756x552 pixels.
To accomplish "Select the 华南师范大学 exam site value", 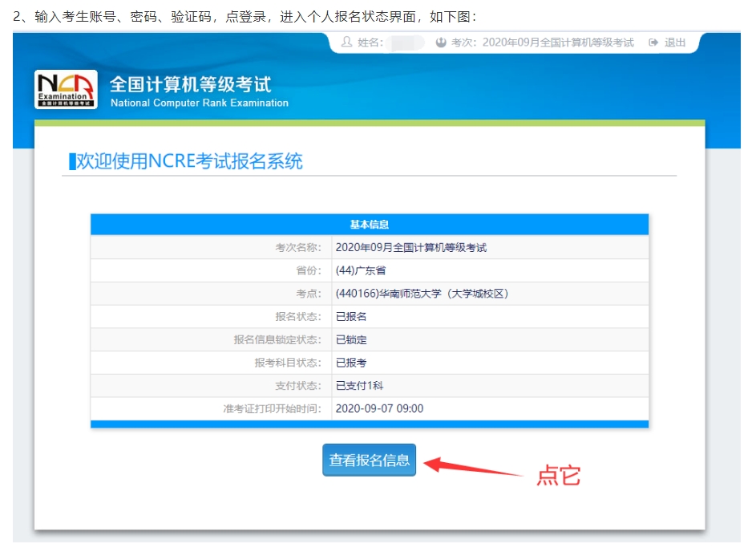I will (422, 294).
